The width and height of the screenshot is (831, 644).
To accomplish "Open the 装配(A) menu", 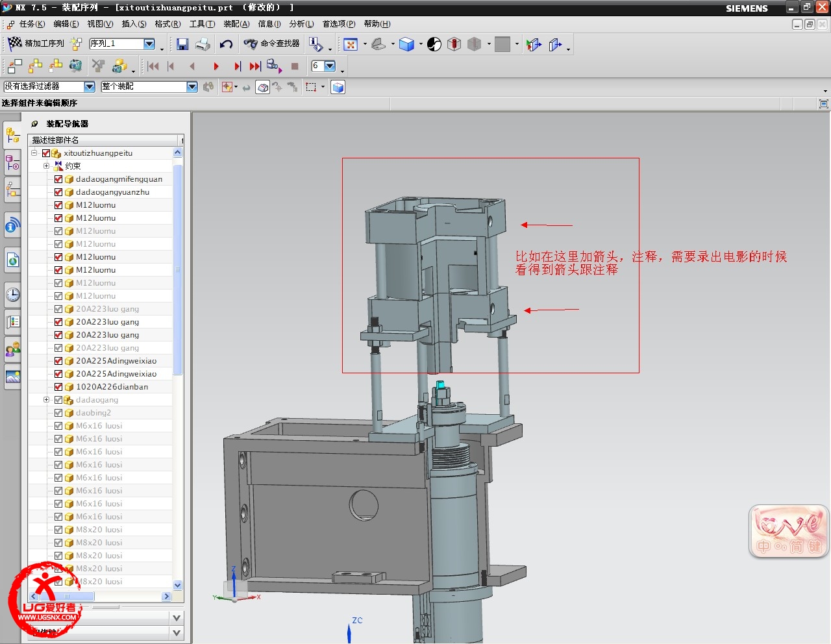I will point(236,24).
